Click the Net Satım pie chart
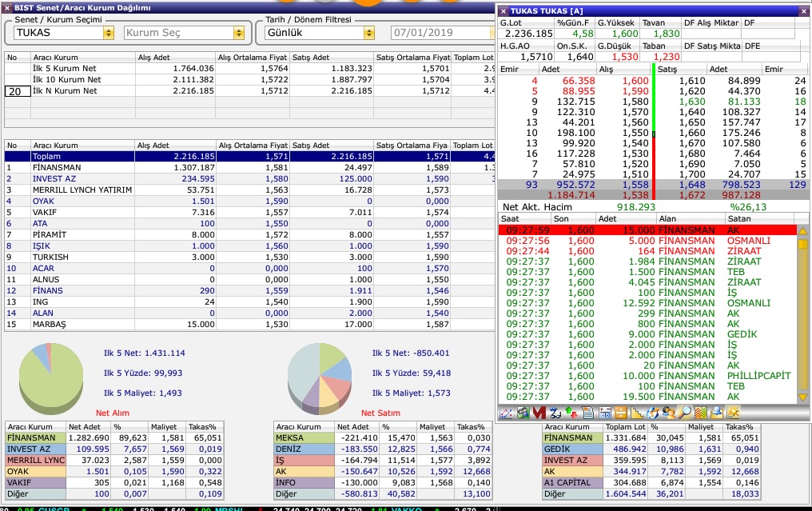 (x=320, y=377)
